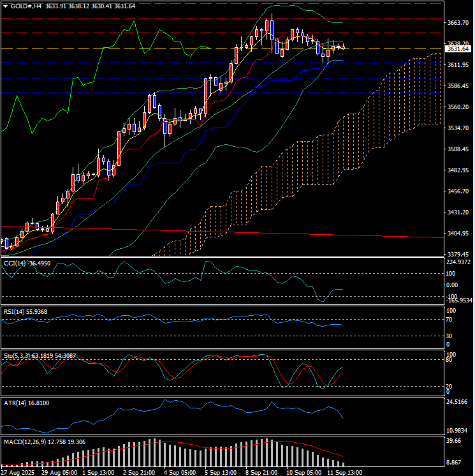Select the 10 Sep 05:00 time axis label
The width and height of the screenshot is (475, 476).
(x=304, y=473)
